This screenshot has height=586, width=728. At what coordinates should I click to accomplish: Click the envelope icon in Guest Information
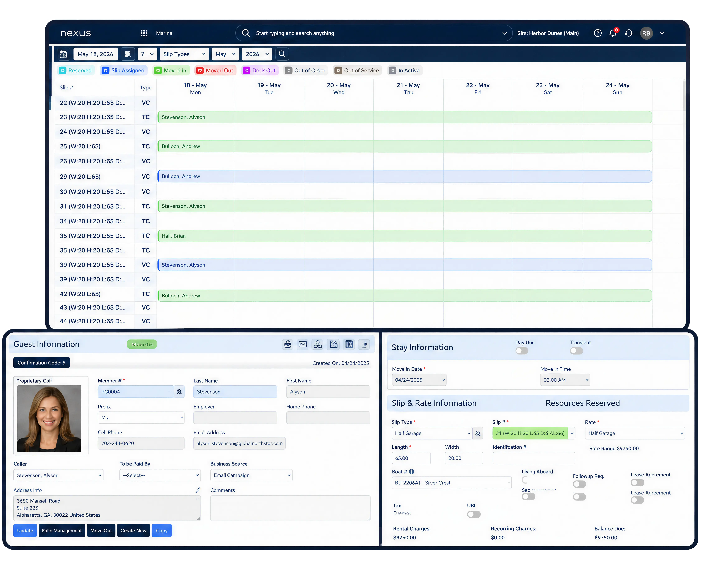point(303,344)
